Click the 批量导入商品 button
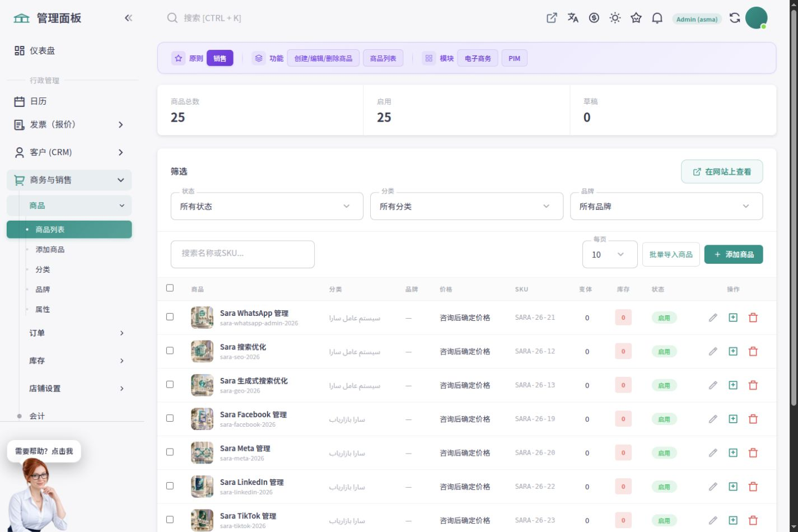This screenshot has height=532, width=798. (x=671, y=254)
